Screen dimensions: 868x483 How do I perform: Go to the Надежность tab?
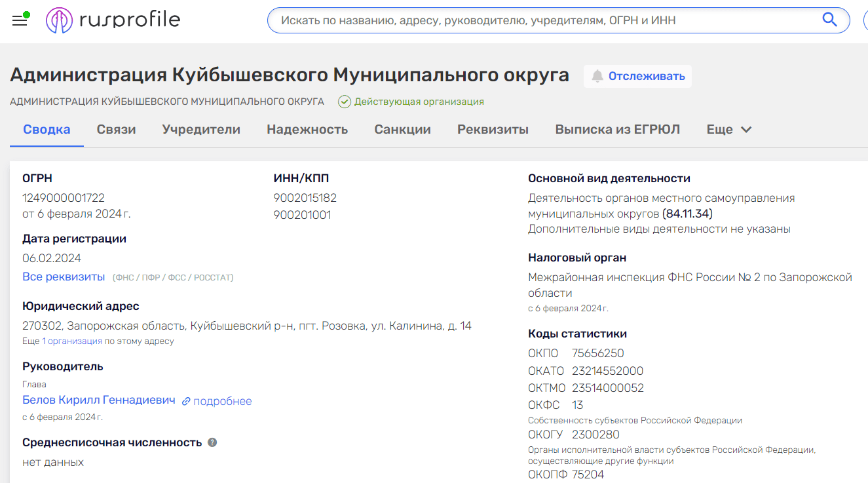click(x=307, y=129)
